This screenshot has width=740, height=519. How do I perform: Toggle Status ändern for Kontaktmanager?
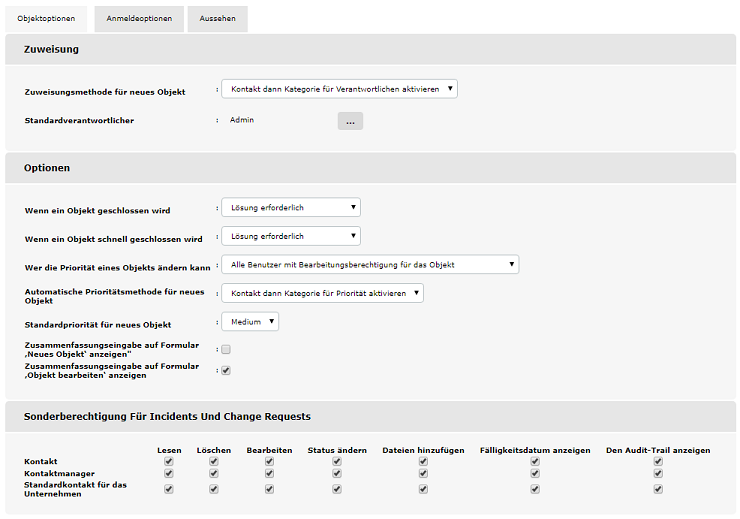337,473
